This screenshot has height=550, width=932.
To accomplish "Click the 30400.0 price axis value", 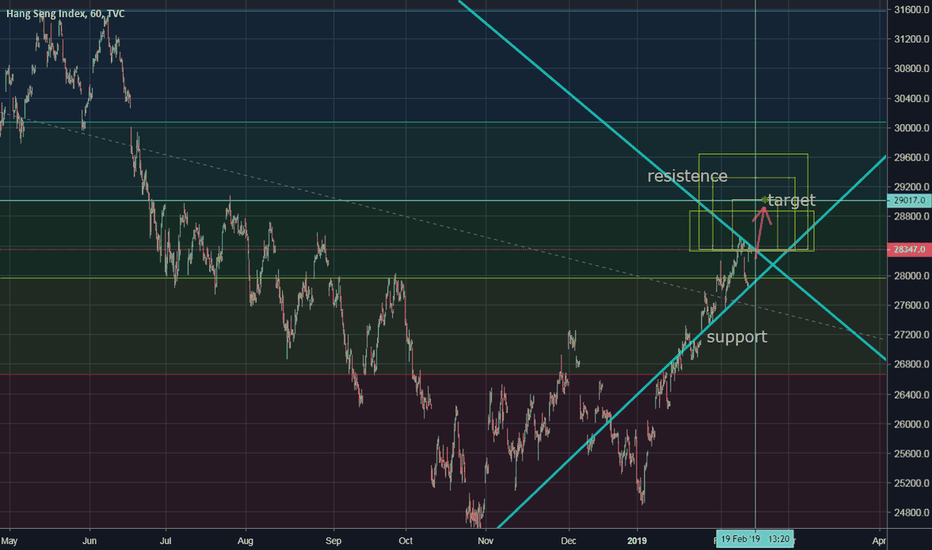I will click(911, 99).
